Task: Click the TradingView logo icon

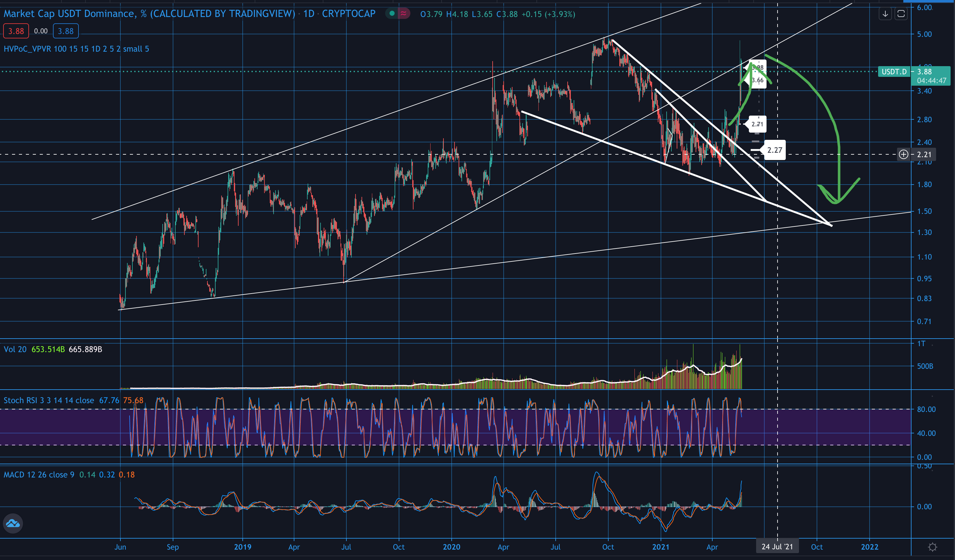Action: (x=13, y=523)
